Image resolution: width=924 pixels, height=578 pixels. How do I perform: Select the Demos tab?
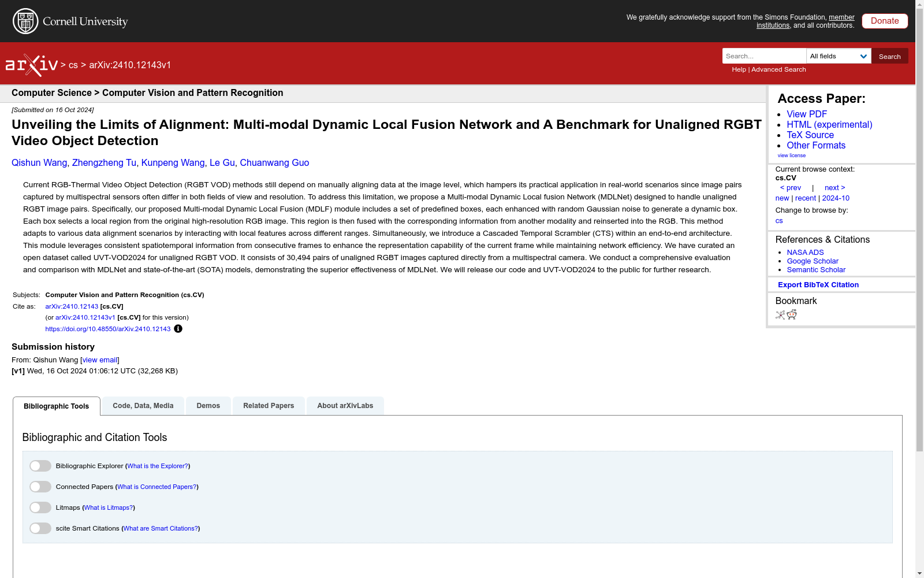point(208,406)
